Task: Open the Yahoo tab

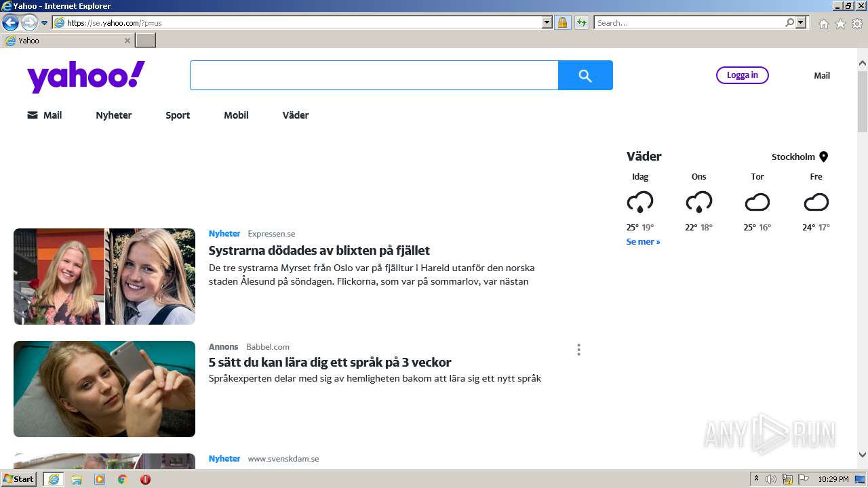Action: [66, 41]
